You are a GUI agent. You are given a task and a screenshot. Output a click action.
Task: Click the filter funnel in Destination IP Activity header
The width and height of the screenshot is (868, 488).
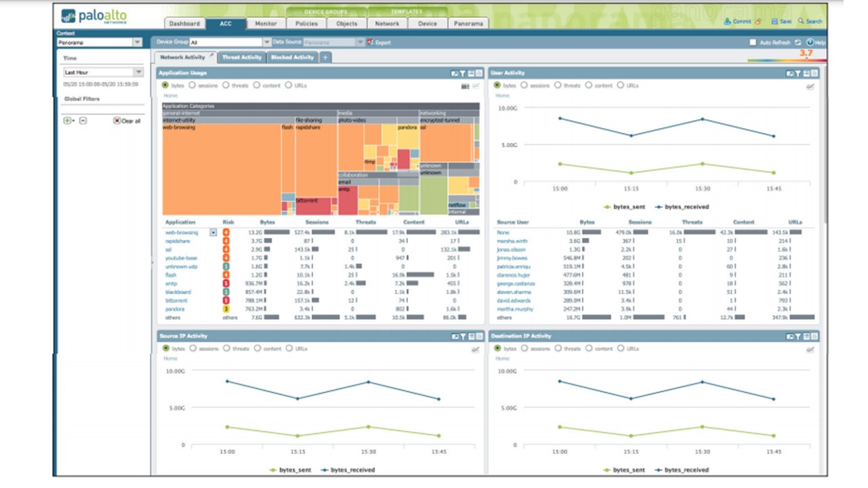click(x=798, y=336)
